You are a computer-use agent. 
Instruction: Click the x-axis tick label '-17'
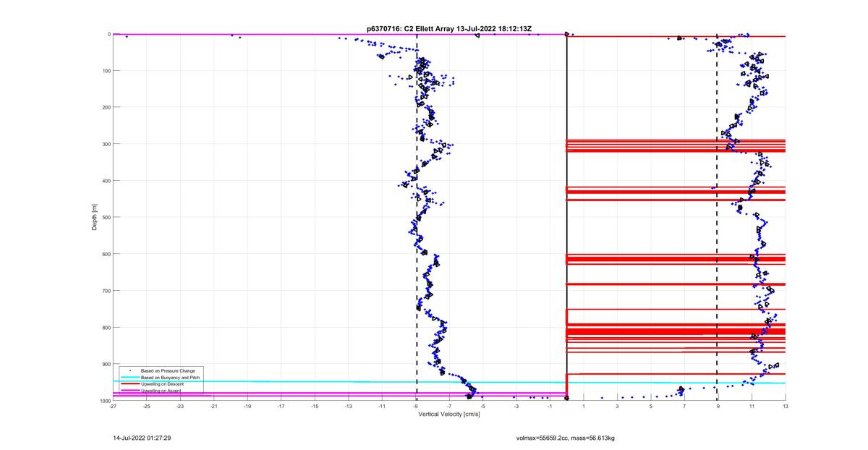point(281,407)
